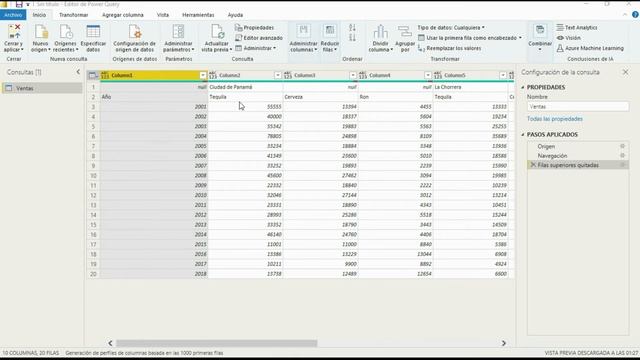
Task: Open Orígenes recientes icon
Action: click(65, 32)
